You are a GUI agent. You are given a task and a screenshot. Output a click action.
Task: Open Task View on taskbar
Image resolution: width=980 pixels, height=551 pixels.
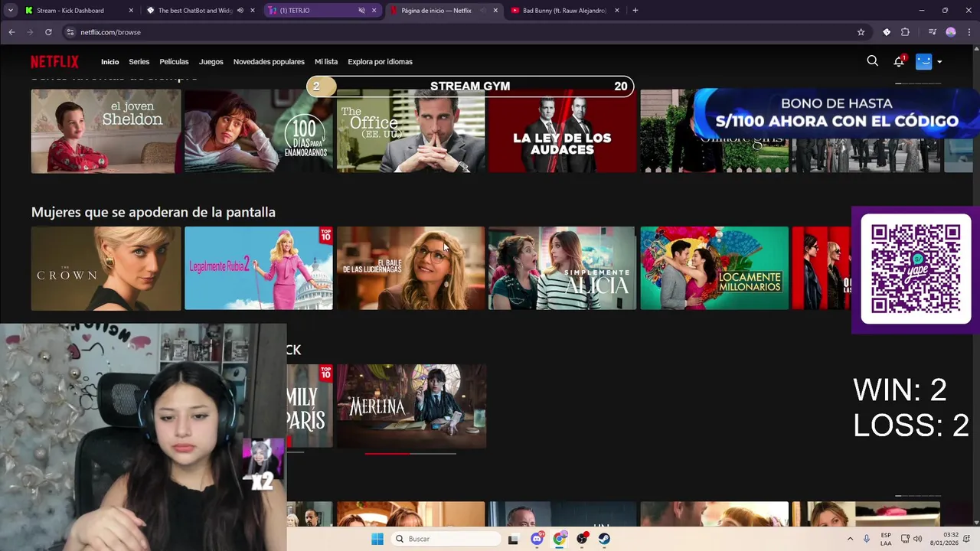tap(513, 539)
